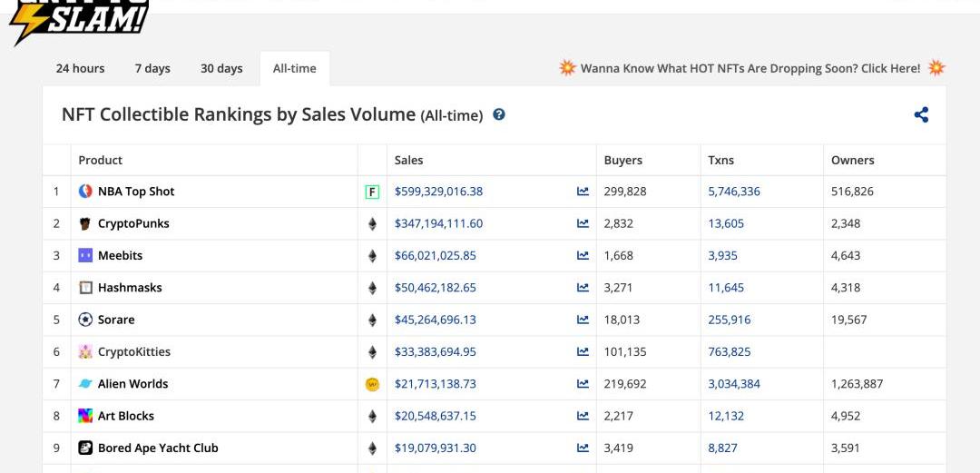Viewport: 980px width, 473px height.
Task: Switch to the 7 days tab
Action: pyautogui.click(x=152, y=68)
